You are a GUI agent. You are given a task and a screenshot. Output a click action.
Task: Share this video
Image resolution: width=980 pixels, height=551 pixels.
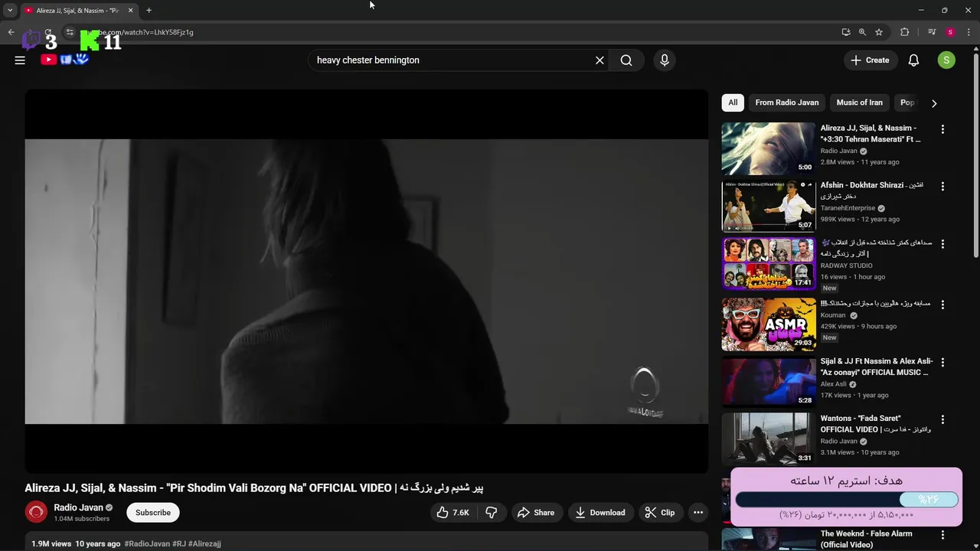click(535, 513)
